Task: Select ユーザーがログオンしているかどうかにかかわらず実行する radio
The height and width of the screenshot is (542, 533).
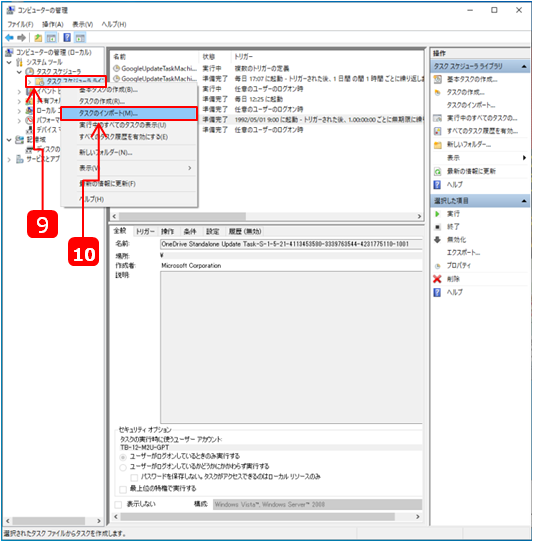Action: 123,467
